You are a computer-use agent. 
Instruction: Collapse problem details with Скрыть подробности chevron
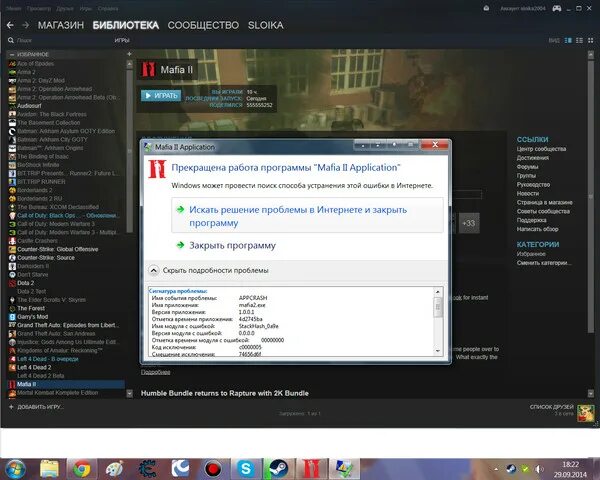[x=153, y=271]
